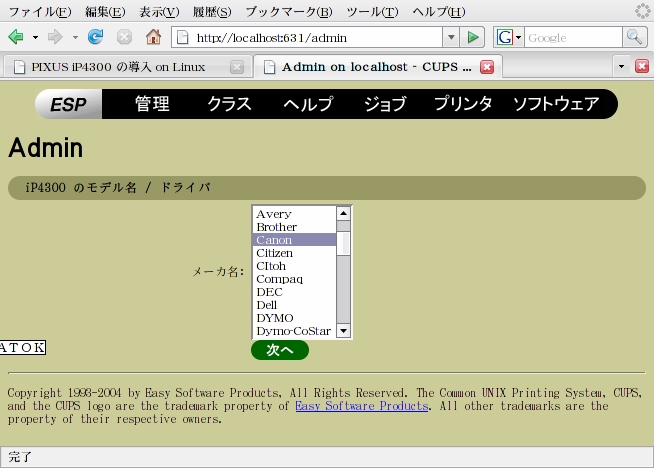Click the maker list scroll-up arrow

click(x=343, y=214)
